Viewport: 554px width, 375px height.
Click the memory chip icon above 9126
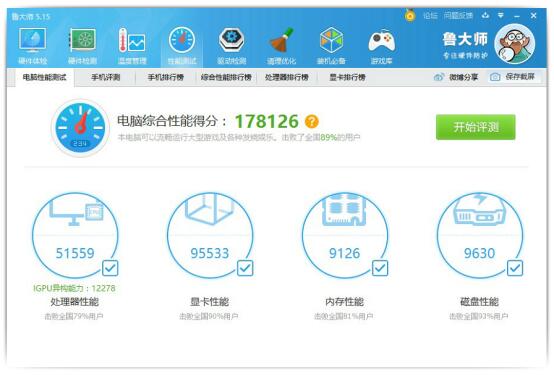coord(344,209)
